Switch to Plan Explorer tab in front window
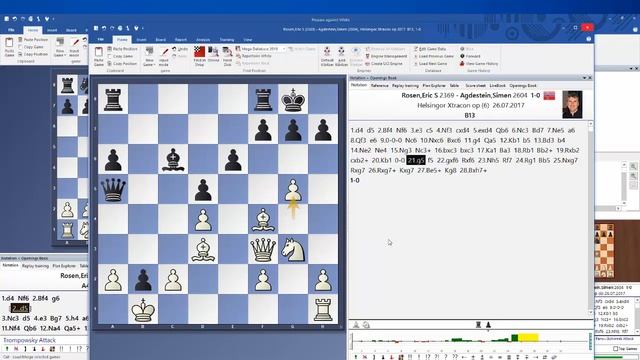This screenshot has width=640, height=360. pyautogui.click(x=434, y=86)
